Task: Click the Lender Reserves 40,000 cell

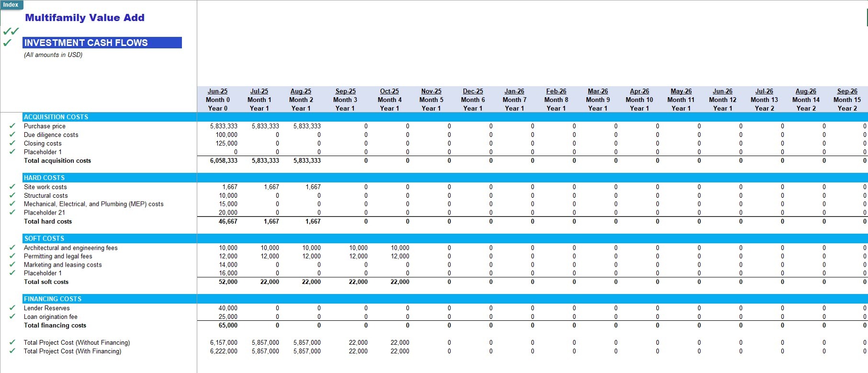Action: pos(228,308)
